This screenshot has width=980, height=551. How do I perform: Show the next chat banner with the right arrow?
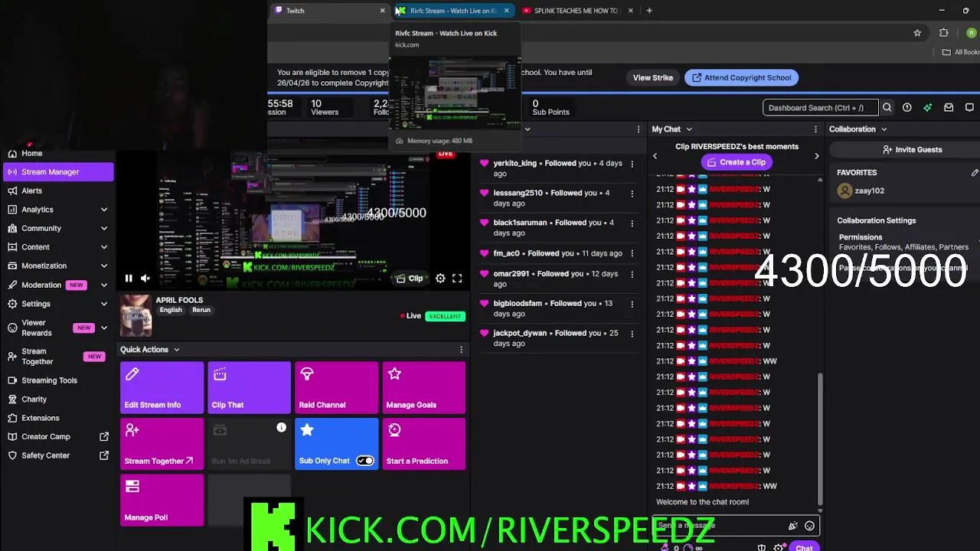tap(816, 156)
